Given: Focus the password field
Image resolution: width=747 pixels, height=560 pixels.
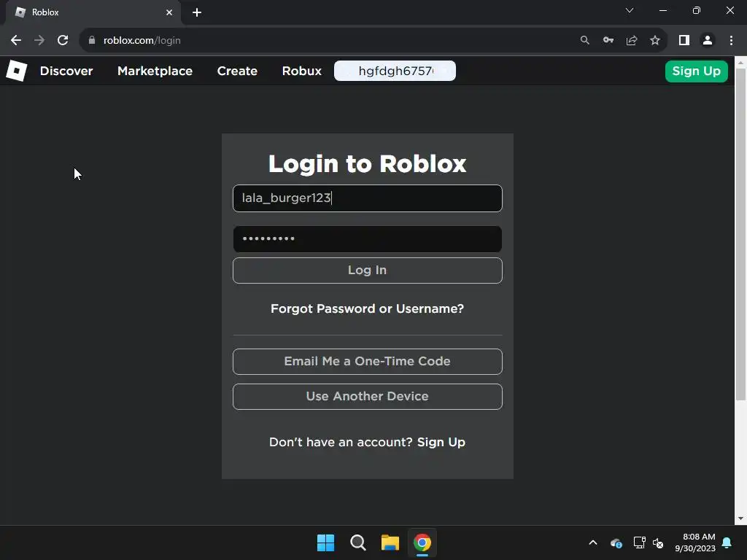Looking at the screenshot, I should point(368,239).
